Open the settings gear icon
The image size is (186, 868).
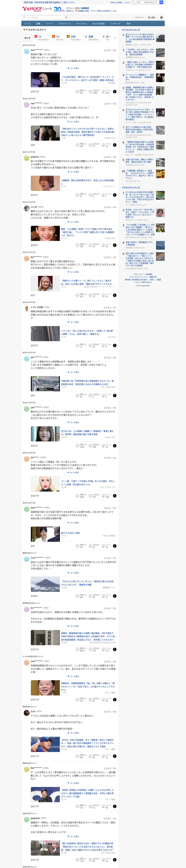pyautogui.click(x=161, y=18)
